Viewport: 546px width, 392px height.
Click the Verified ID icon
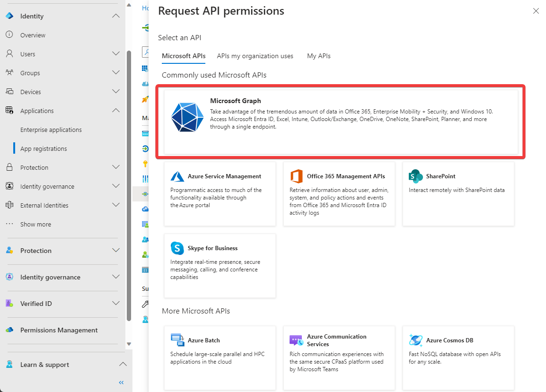pos(9,303)
